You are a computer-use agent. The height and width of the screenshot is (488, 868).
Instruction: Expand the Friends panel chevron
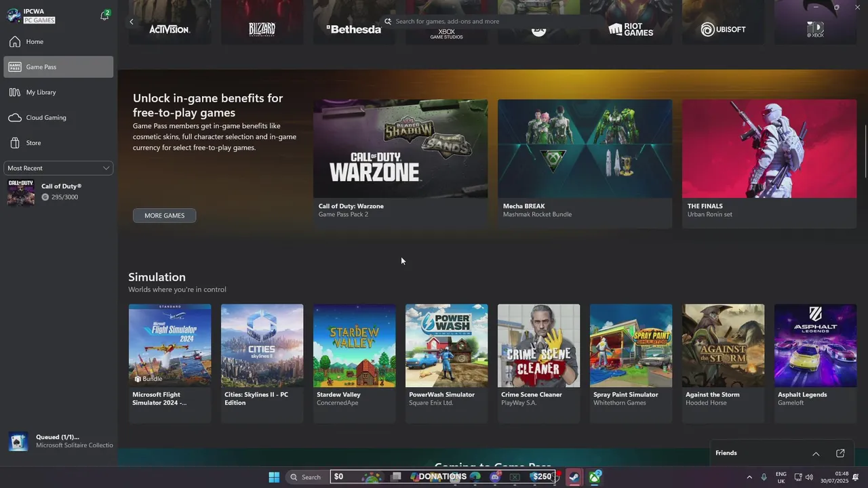click(816, 453)
